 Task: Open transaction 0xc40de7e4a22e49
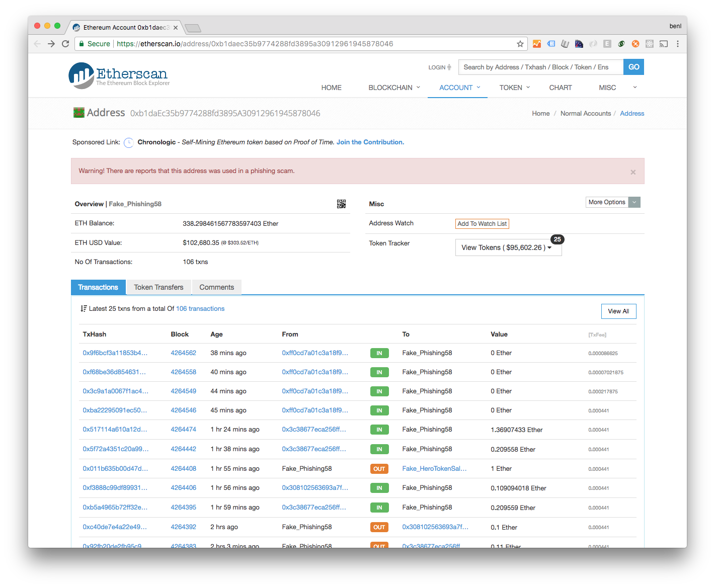[x=115, y=527]
